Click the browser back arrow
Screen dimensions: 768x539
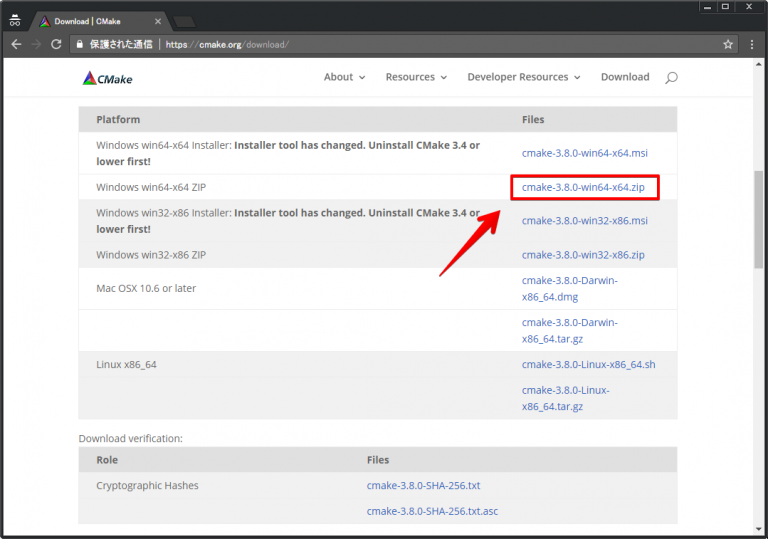coord(16,44)
